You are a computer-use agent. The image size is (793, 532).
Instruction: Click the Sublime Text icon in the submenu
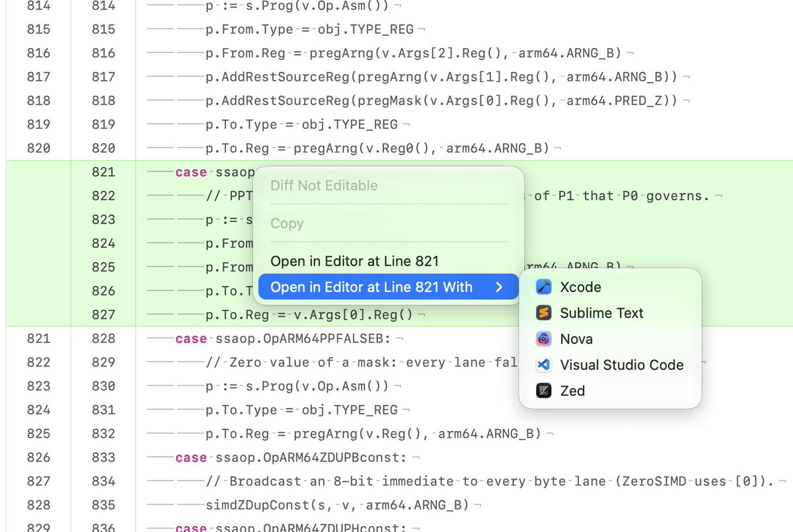pos(544,313)
